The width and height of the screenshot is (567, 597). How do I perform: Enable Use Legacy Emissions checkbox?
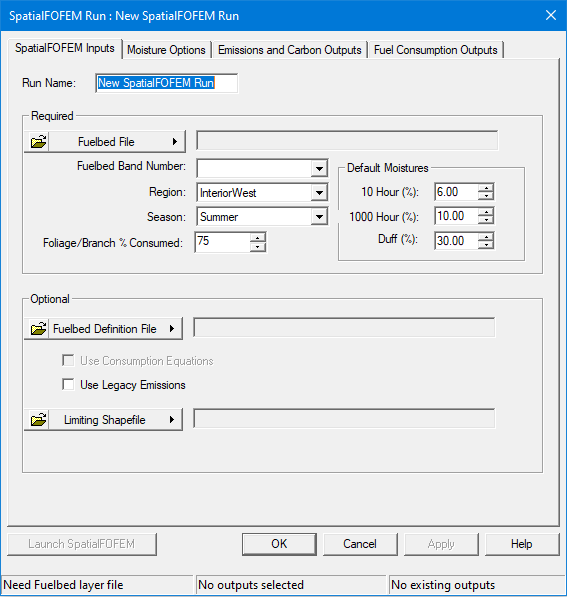pyautogui.click(x=68, y=385)
